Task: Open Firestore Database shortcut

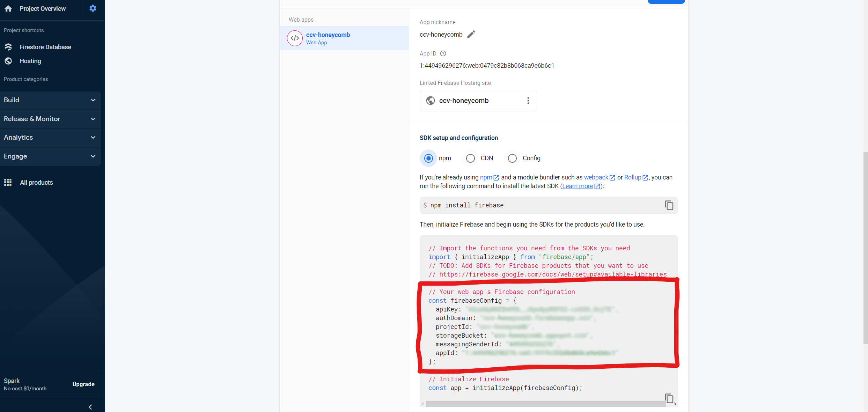Action: click(45, 47)
